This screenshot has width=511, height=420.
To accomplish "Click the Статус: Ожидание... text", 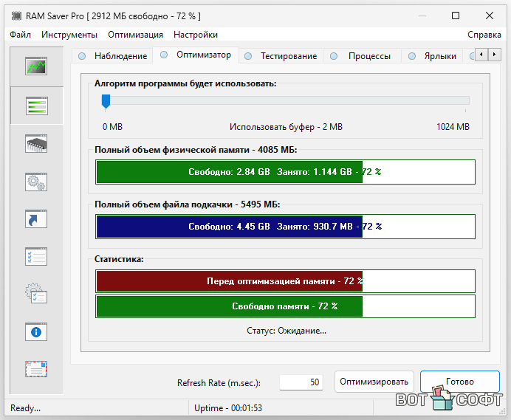I will coord(287,331).
